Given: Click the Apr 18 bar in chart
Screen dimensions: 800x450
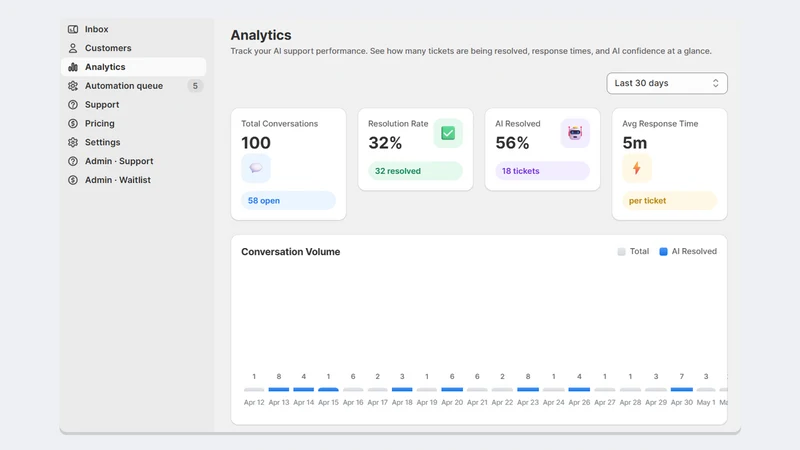Looking at the screenshot, I should pyautogui.click(x=402, y=389).
